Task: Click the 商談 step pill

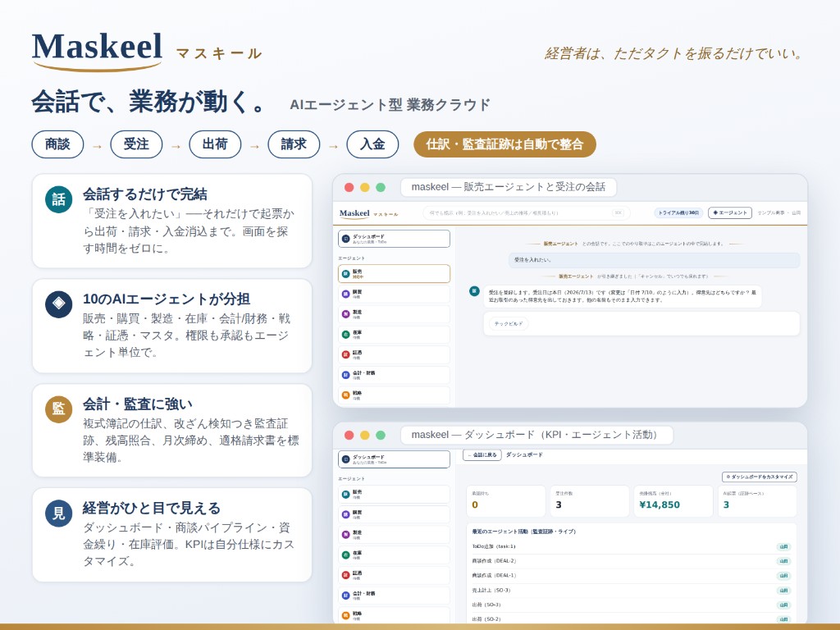Action: (x=58, y=144)
